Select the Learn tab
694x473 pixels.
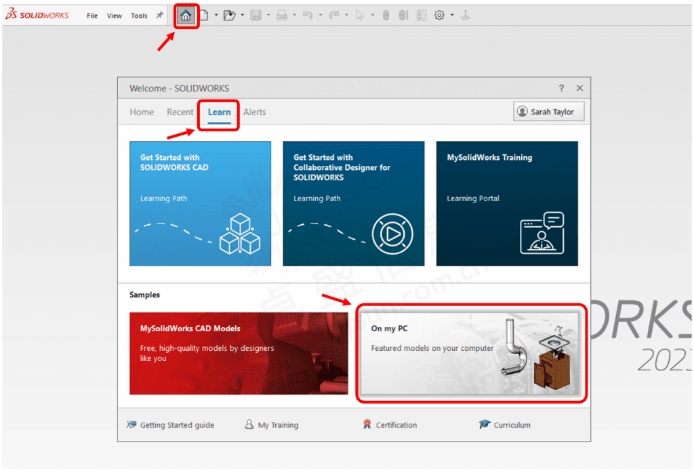point(219,112)
